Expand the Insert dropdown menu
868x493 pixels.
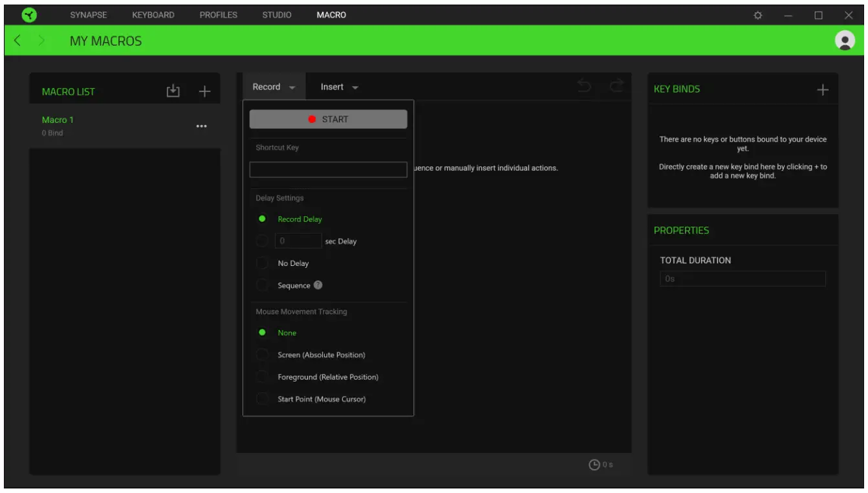339,87
